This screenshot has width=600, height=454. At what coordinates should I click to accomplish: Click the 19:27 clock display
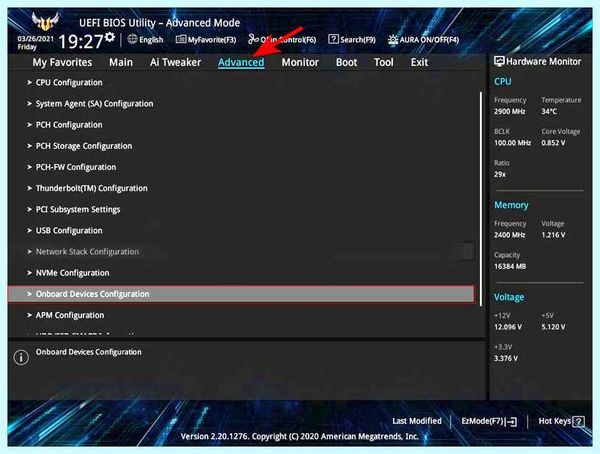(x=80, y=41)
